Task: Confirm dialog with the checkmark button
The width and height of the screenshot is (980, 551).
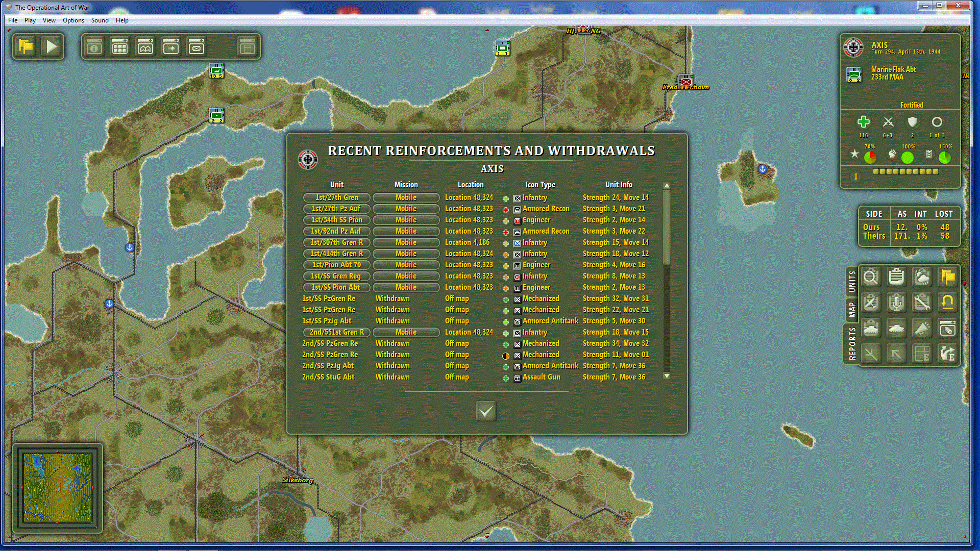Action: [486, 411]
